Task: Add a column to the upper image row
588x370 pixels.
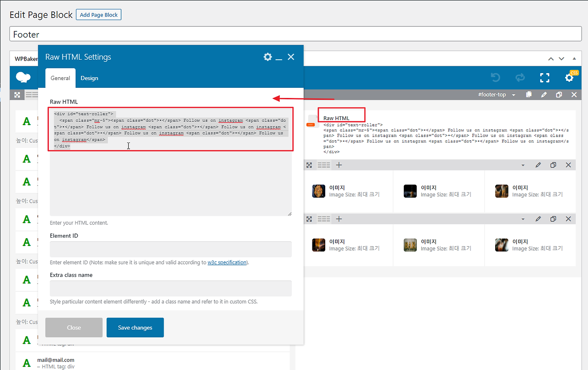Action: pyautogui.click(x=339, y=165)
